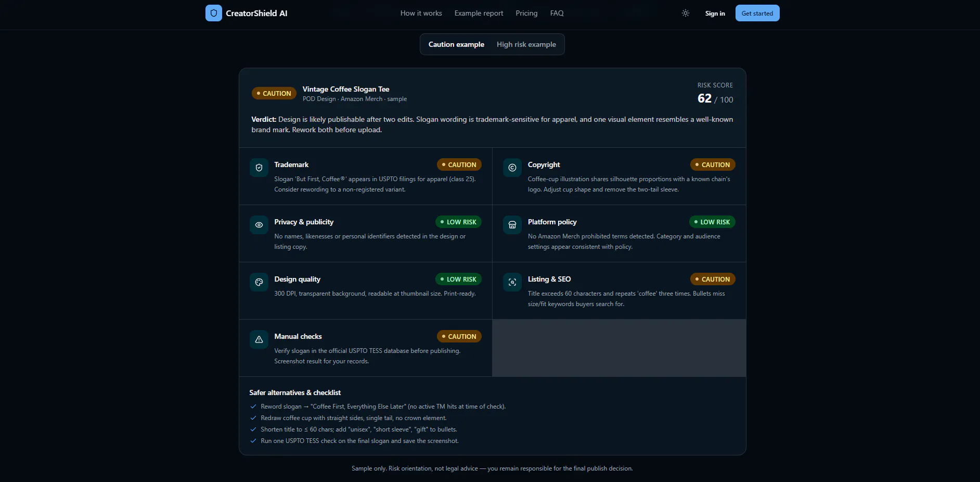Click the No Amazon Merch prohibited terms description
This screenshot has width=980, height=482.
click(x=624, y=242)
